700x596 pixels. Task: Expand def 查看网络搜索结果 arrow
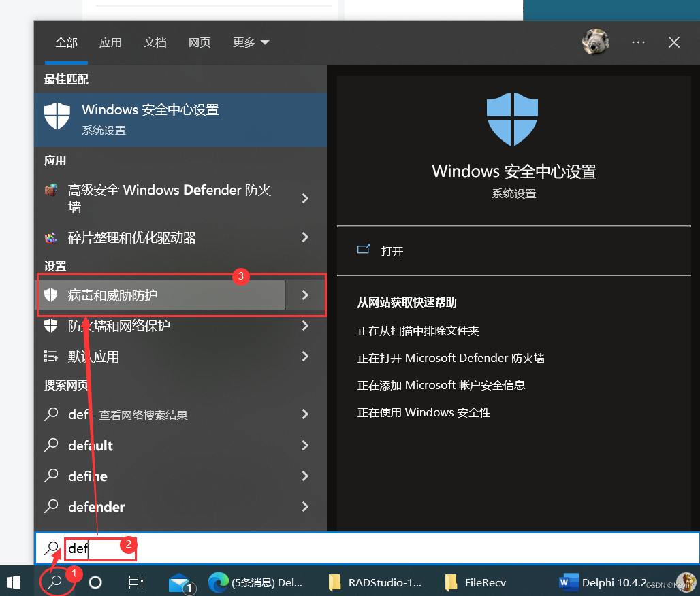point(305,414)
